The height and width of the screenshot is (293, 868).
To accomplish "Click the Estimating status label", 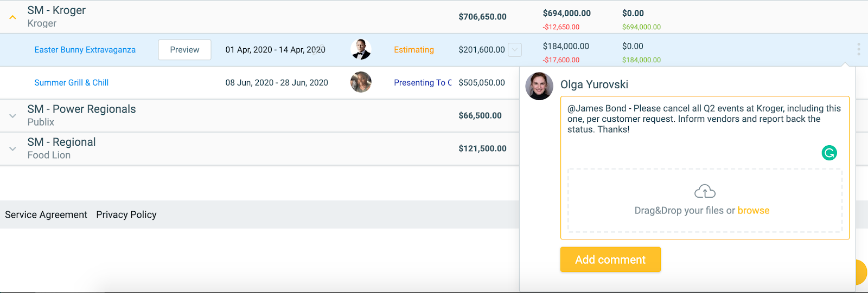I will 414,50.
